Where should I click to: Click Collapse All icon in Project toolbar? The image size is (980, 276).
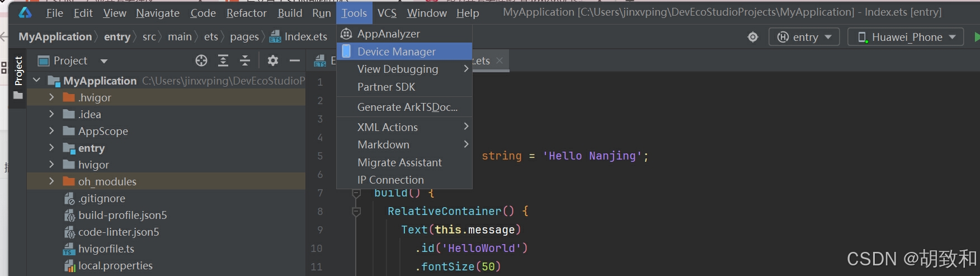click(x=245, y=60)
